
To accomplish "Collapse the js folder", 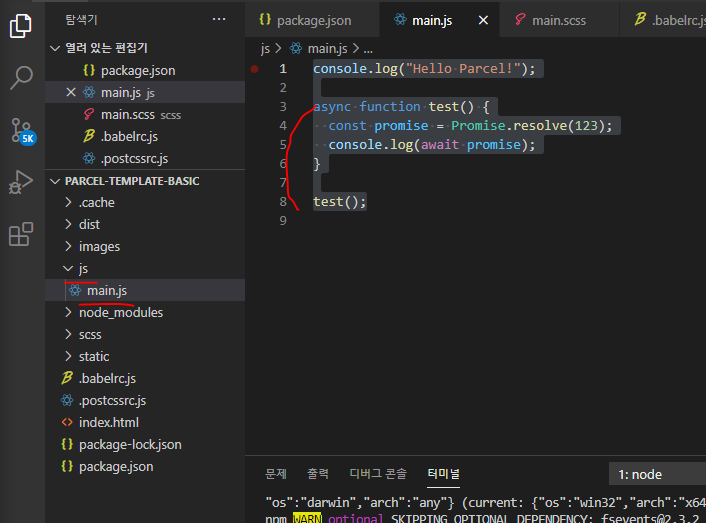I will pos(68,269).
